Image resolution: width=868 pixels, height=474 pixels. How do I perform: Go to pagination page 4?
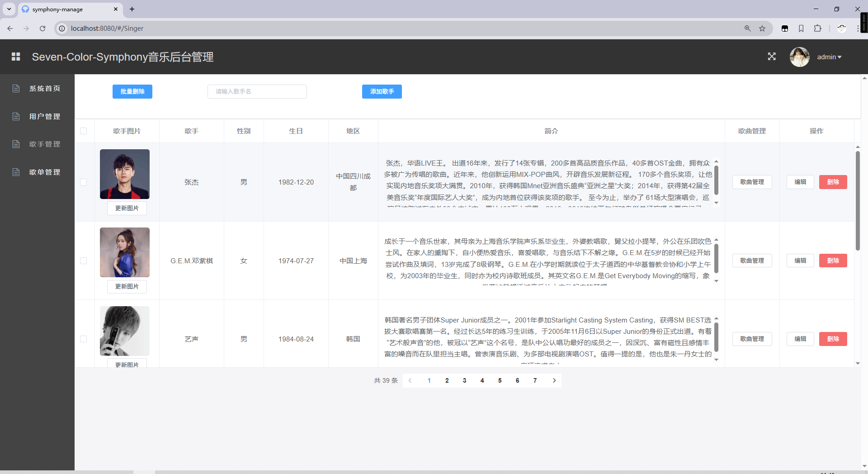point(482,380)
